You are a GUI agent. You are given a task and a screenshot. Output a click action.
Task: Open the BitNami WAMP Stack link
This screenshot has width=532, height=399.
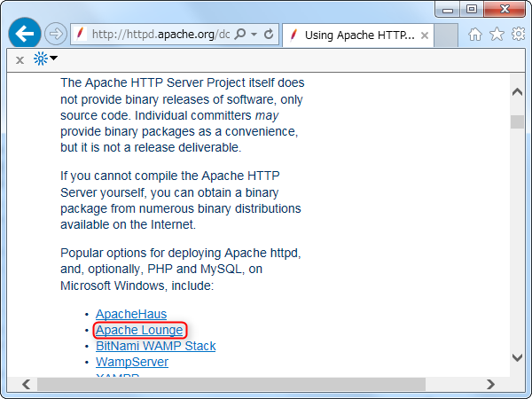pyautogui.click(x=156, y=346)
